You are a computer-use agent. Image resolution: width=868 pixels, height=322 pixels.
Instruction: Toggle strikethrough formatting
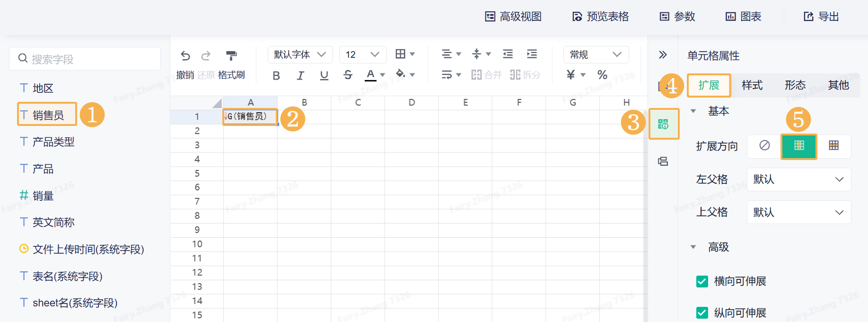348,75
